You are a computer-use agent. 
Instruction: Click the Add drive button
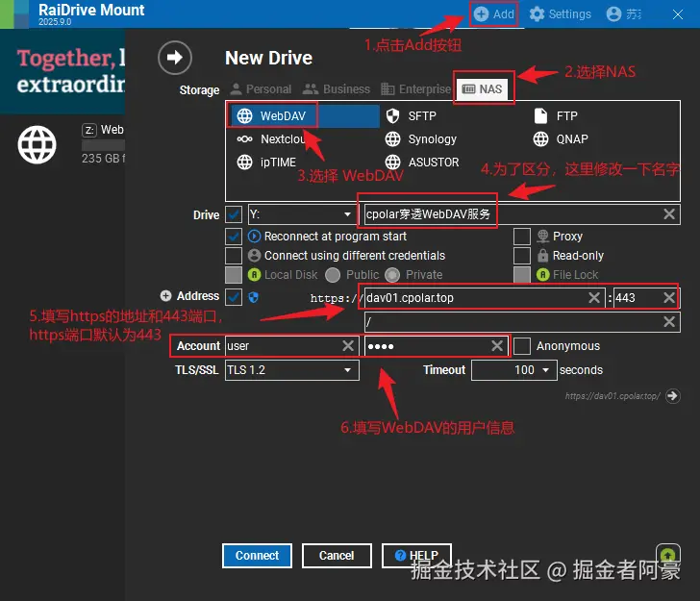(494, 14)
